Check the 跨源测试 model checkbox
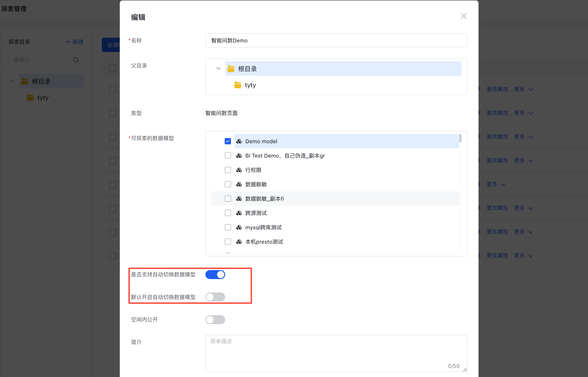The image size is (588, 377). (x=228, y=213)
